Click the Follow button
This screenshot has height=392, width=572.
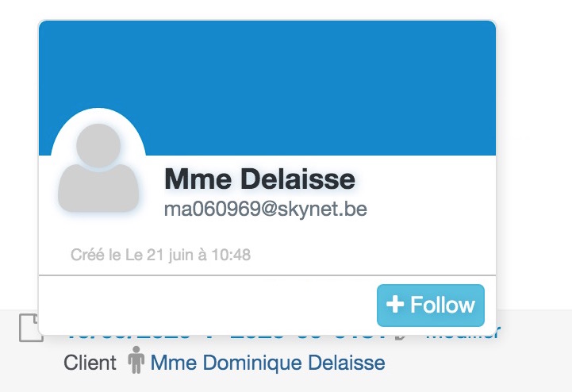tap(431, 306)
